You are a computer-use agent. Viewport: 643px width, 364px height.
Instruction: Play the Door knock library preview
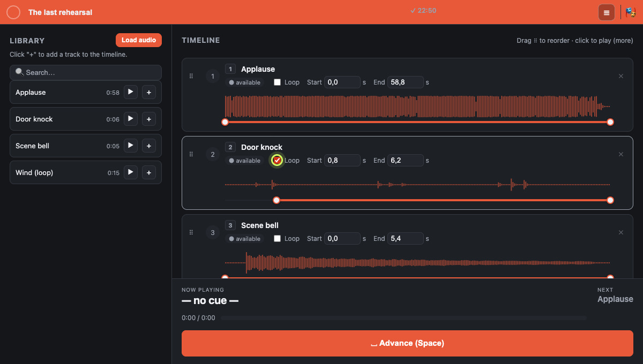coord(131,119)
